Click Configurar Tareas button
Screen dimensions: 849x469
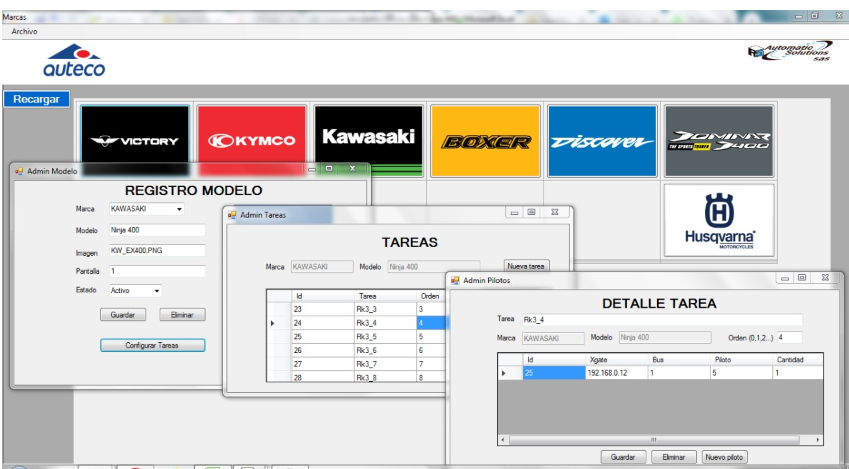pos(152,345)
